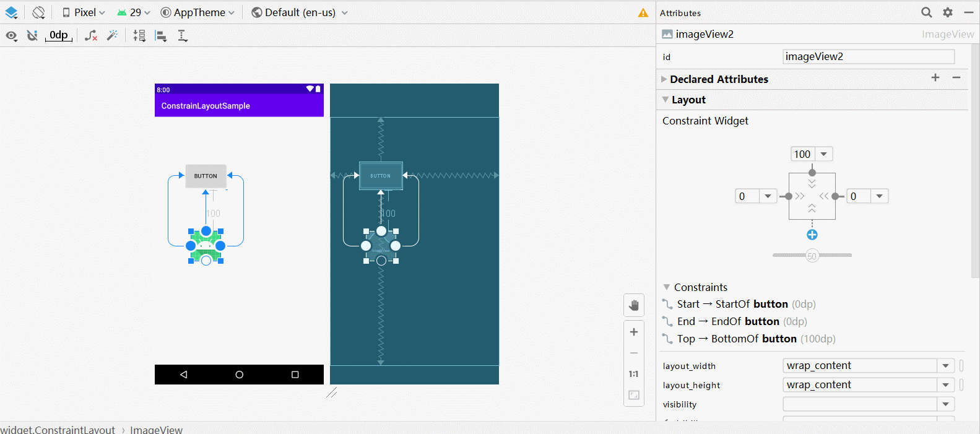Open left margin 0 dropdown

768,196
